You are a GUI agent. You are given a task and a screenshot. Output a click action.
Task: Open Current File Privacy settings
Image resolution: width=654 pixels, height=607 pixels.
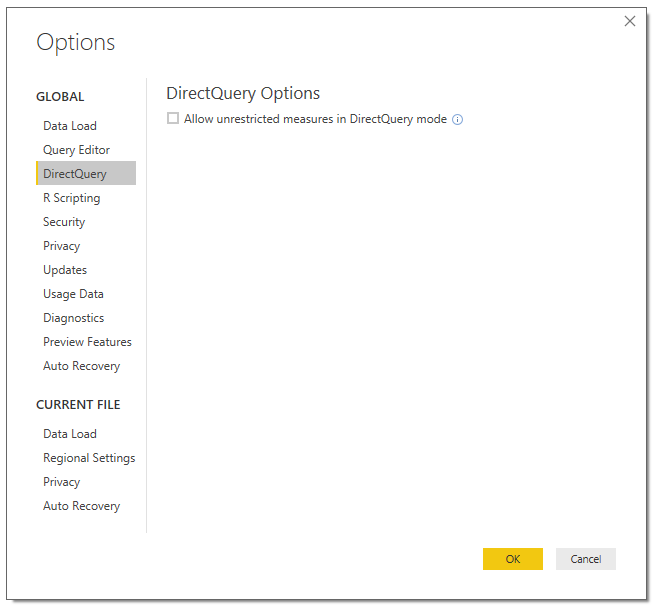[x=62, y=482]
